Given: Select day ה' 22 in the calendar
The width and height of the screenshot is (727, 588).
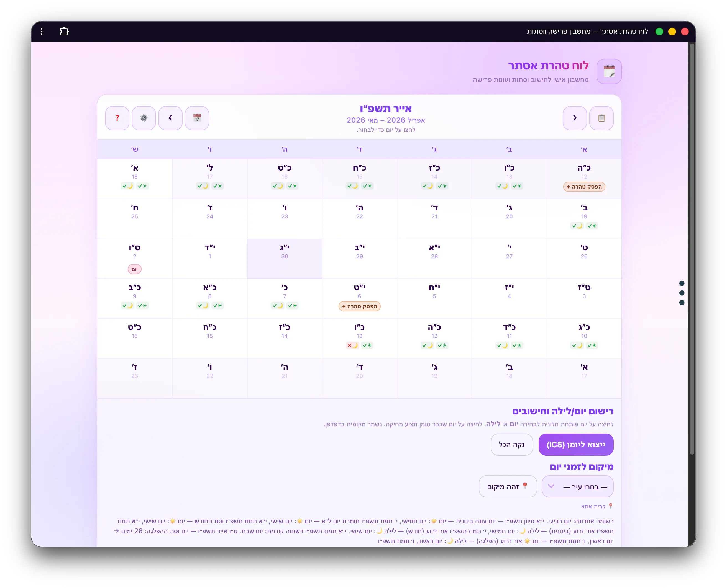Looking at the screenshot, I should point(359,219).
